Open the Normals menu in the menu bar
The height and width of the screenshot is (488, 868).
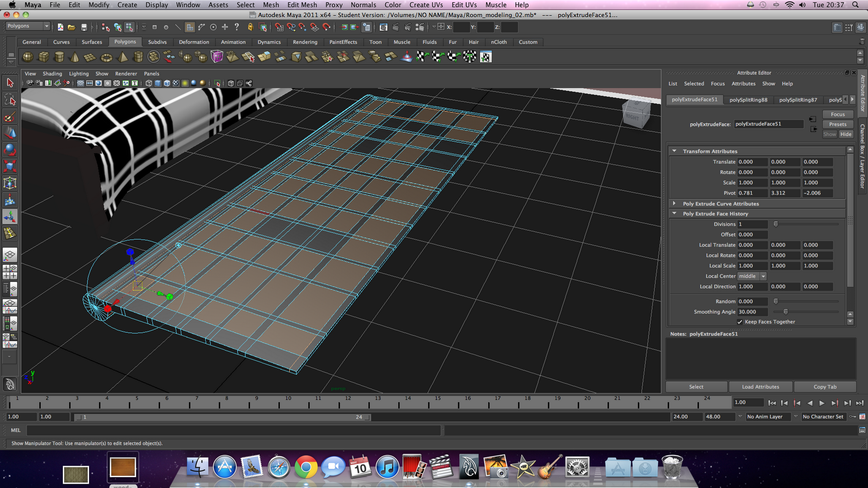362,5
